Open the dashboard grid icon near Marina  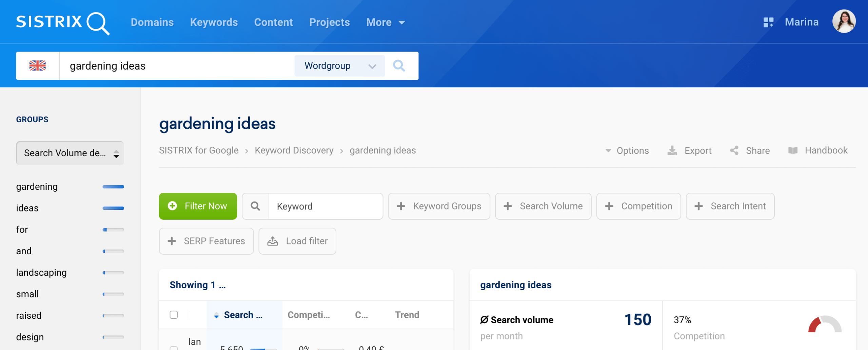(x=768, y=22)
